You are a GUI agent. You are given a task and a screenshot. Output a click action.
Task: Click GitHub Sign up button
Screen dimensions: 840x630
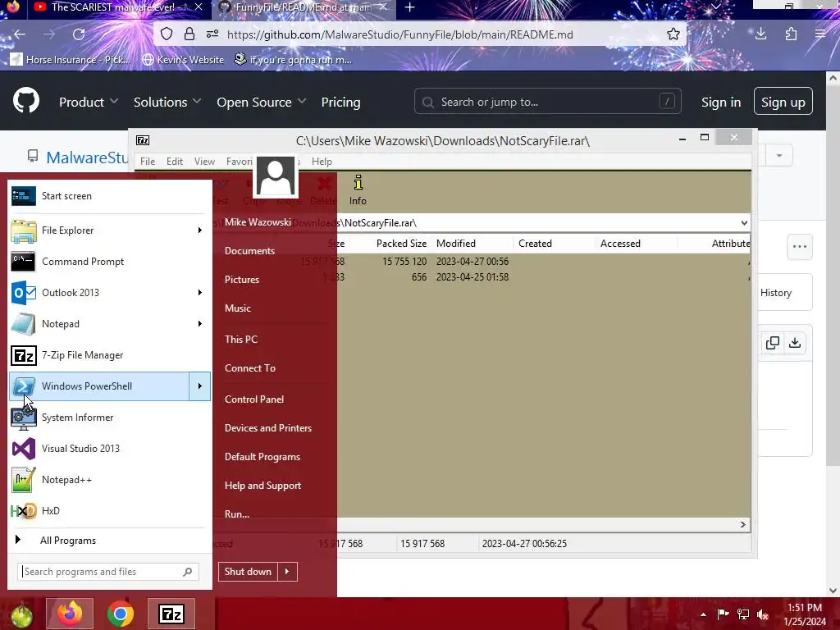[x=783, y=101]
